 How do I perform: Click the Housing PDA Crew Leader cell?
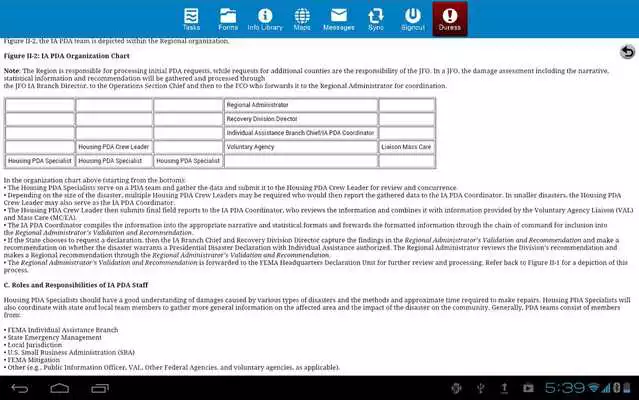[114, 147]
